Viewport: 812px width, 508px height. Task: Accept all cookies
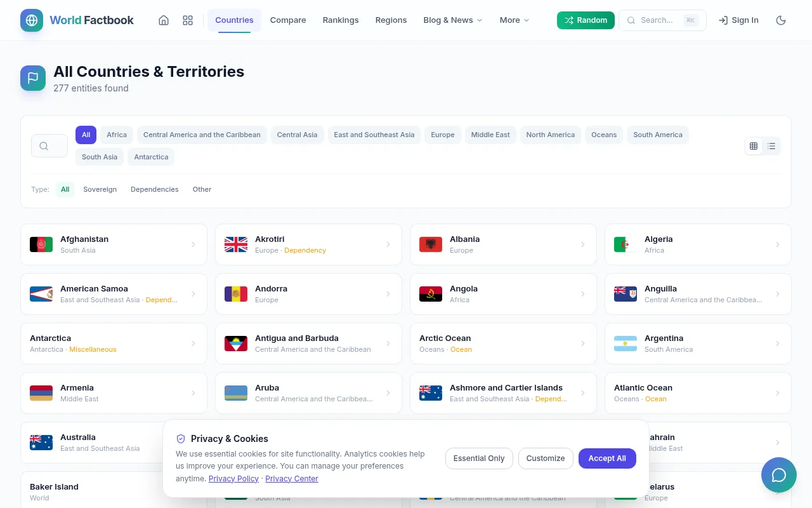coord(607,458)
